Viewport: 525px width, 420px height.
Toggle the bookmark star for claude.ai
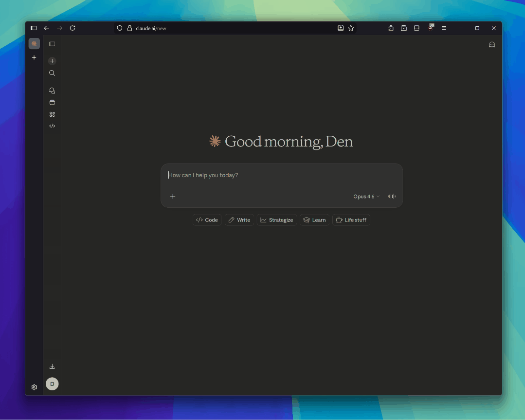[x=351, y=28]
